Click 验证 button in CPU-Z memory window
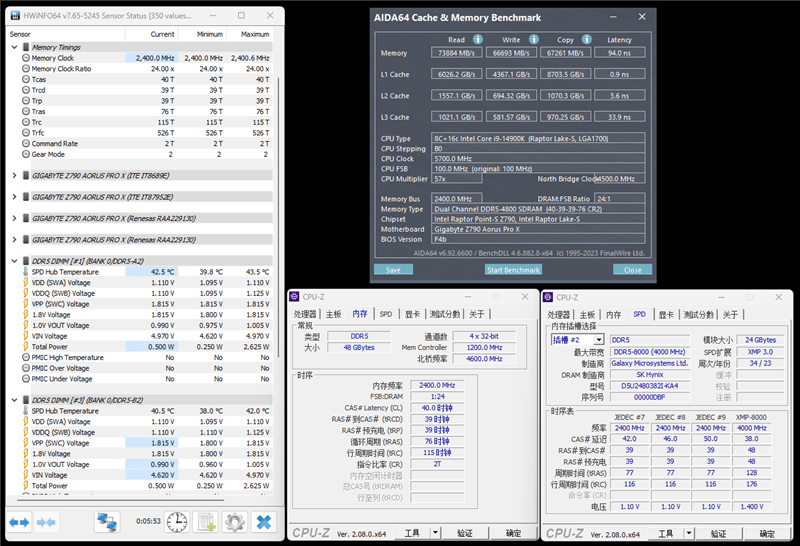Screen dimensions: 800x546 (465, 533)
